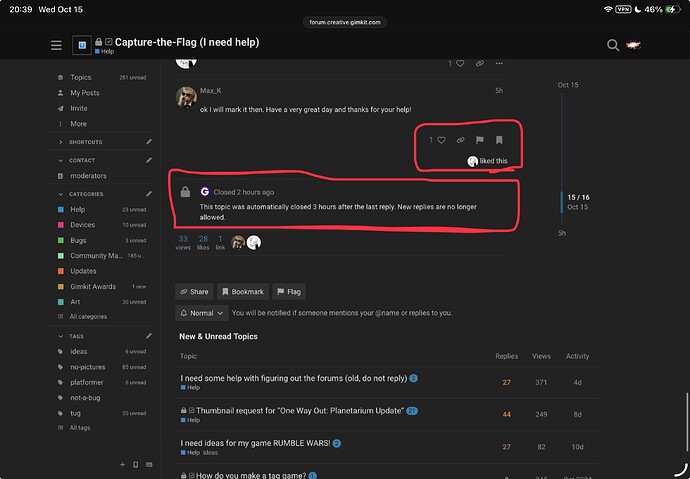Viewport: 690px width, 479px height.
Task: Click the Share button below topic
Action: tap(194, 292)
